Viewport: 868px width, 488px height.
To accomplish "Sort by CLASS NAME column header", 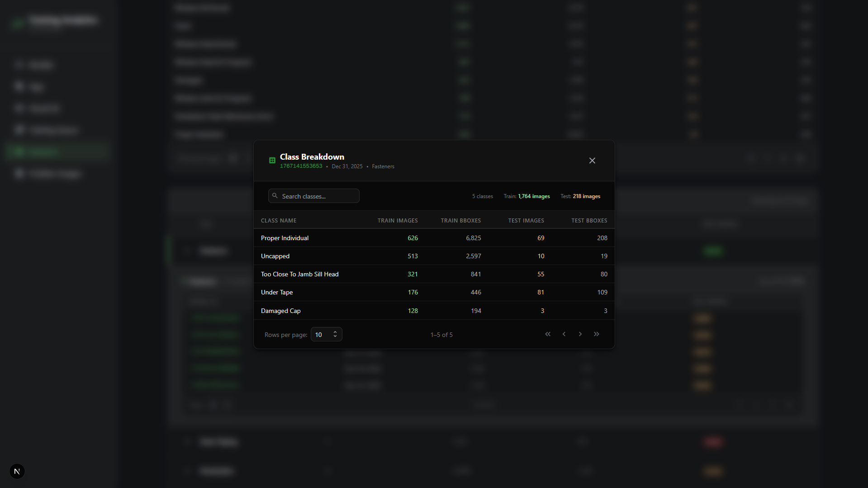I will click(279, 221).
